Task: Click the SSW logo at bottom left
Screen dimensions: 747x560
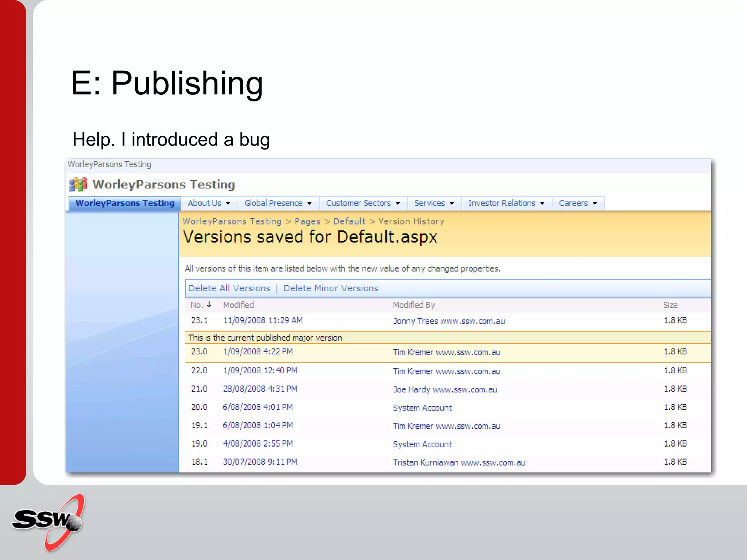Action: pyautogui.click(x=49, y=522)
